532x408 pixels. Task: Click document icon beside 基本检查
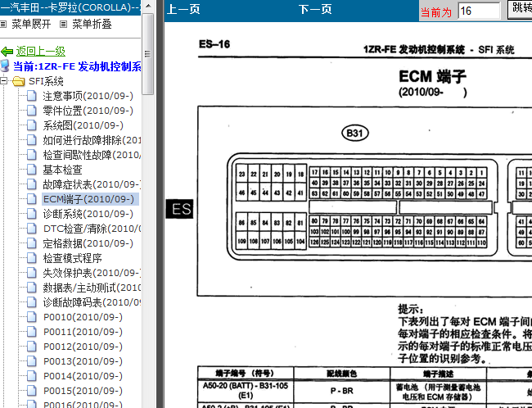click(32, 170)
